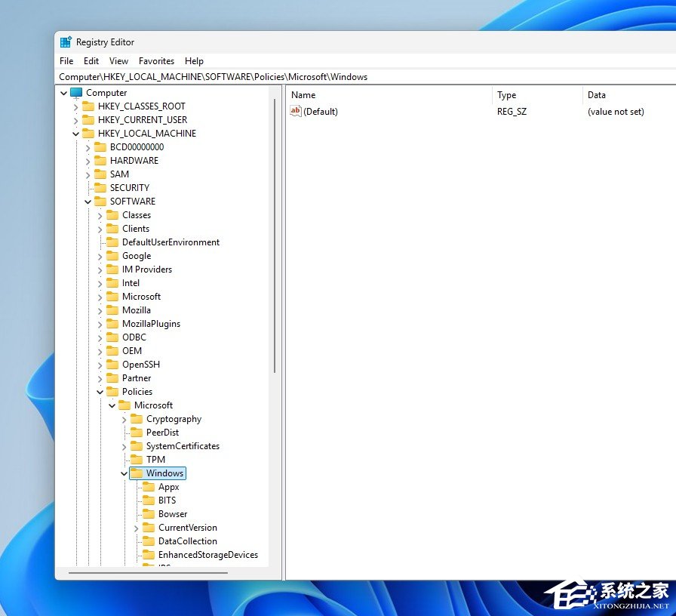The height and width of the screenshot is (616, 676).
Task: Sort values by the Name column header
Action: 389,95
